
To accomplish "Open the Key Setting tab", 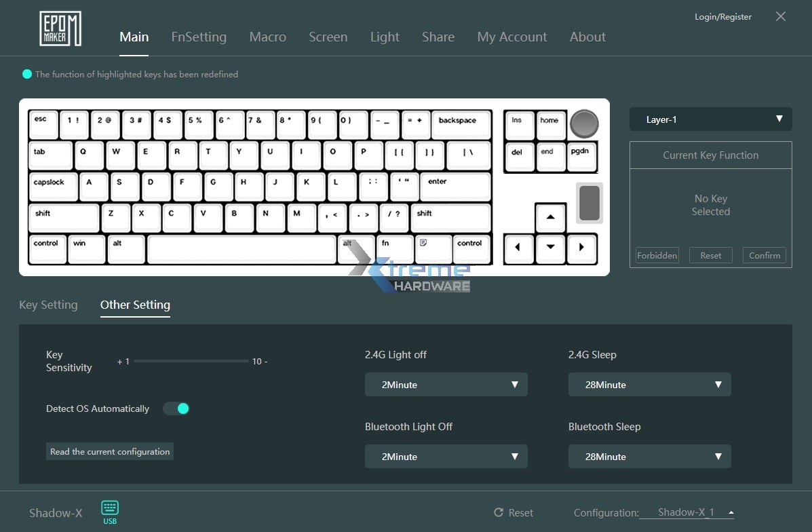I will (48, 305).
